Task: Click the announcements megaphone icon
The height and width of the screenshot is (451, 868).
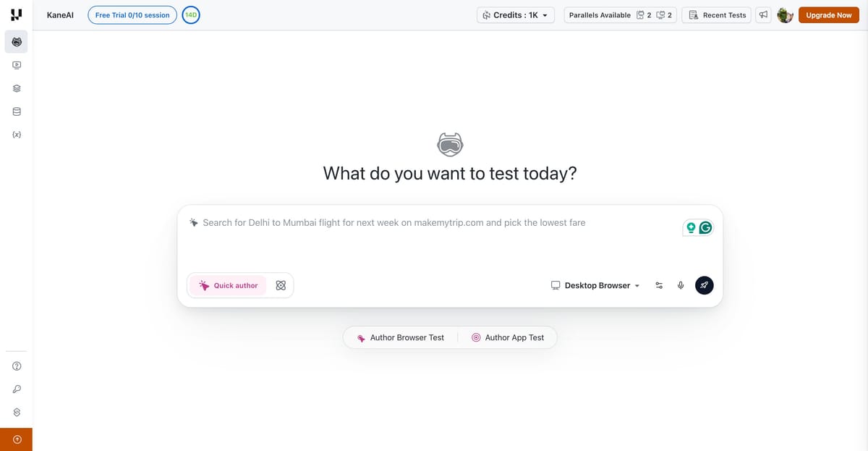Action: 762,14
